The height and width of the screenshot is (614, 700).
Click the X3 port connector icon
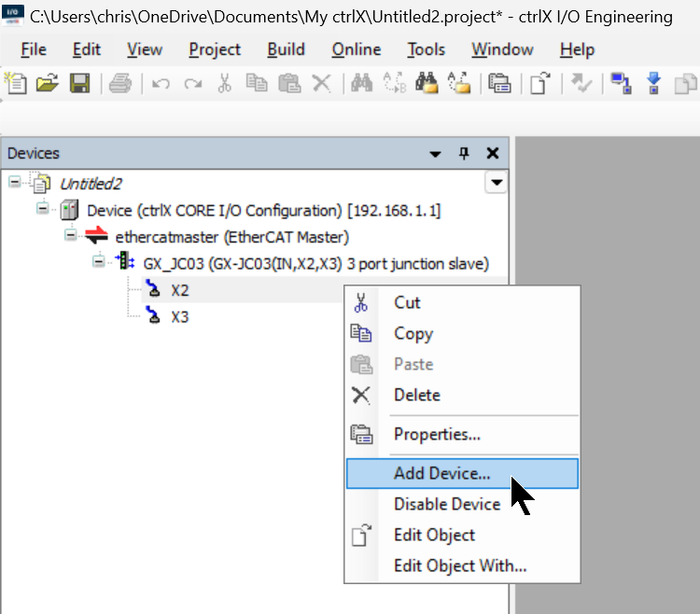[154, 314]
